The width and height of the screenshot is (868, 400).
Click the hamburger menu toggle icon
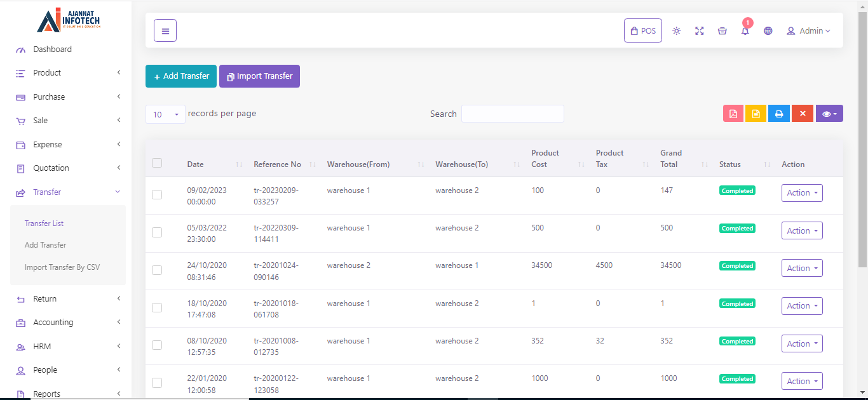click(x=165, y=30)
